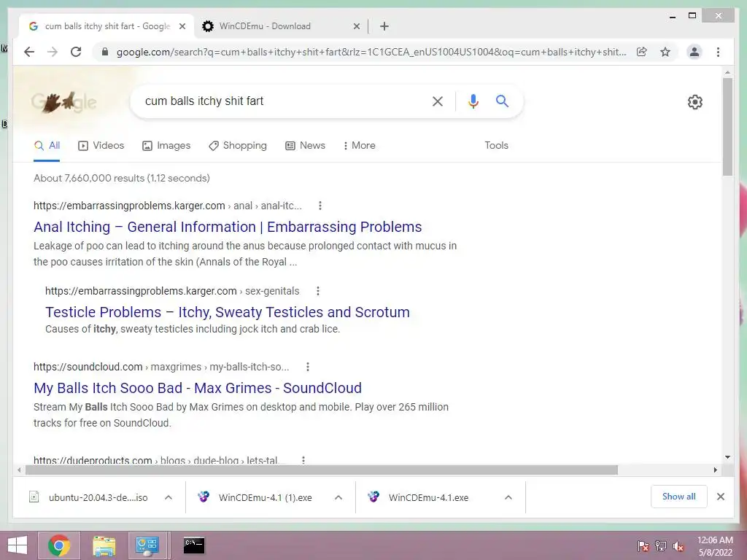Go back using the browser back arrow
Screen dimensions: 747x560
pyautogui.click(x=29, y=52)
